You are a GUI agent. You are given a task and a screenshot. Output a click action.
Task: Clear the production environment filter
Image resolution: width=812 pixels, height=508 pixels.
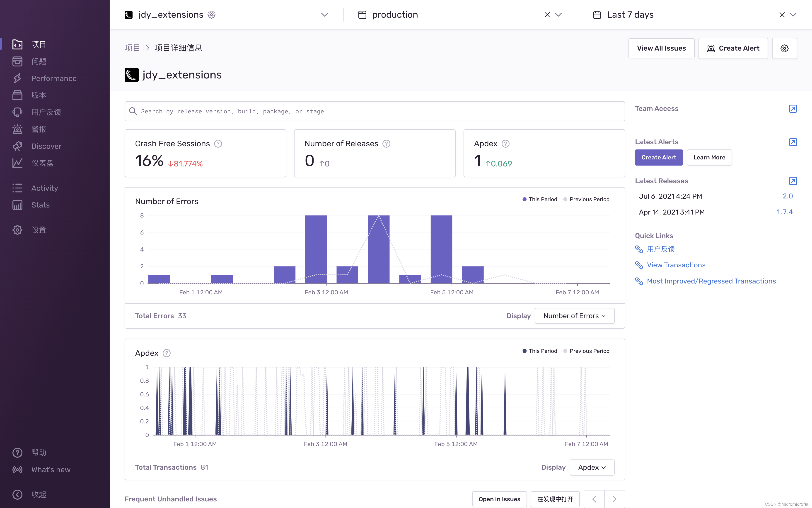547,15
